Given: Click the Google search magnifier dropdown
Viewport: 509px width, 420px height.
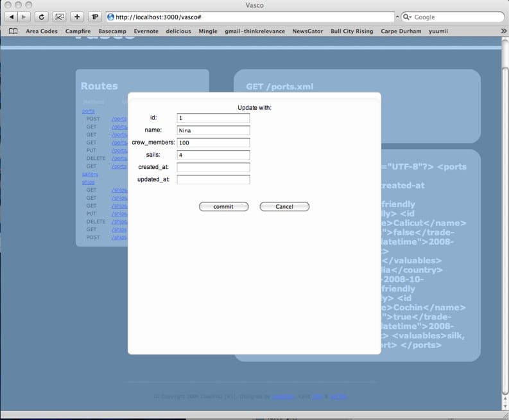Looking at the screenshot, I should (407, 17).
